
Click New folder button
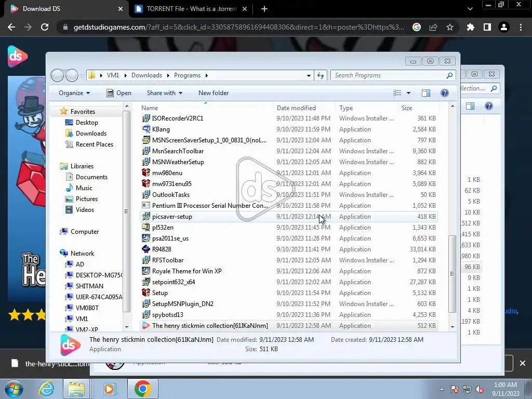pyautogui.click(x=214, y=93)
